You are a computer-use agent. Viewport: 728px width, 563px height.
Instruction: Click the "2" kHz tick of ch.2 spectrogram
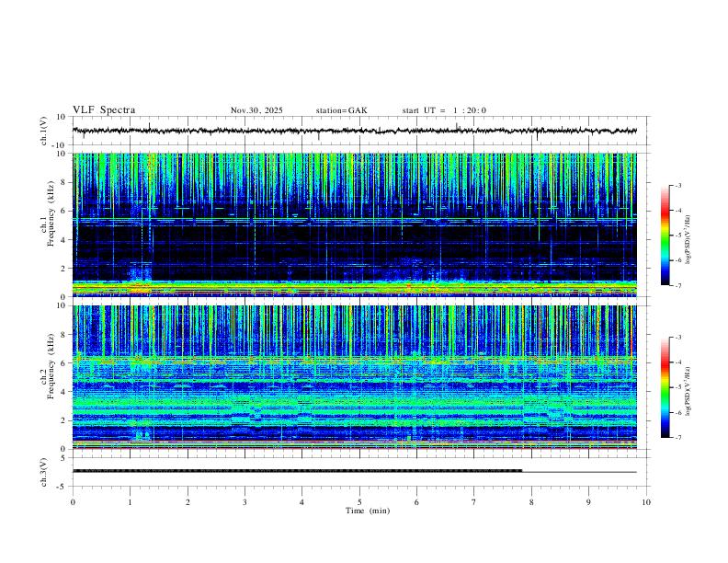[x=63, y=420]
